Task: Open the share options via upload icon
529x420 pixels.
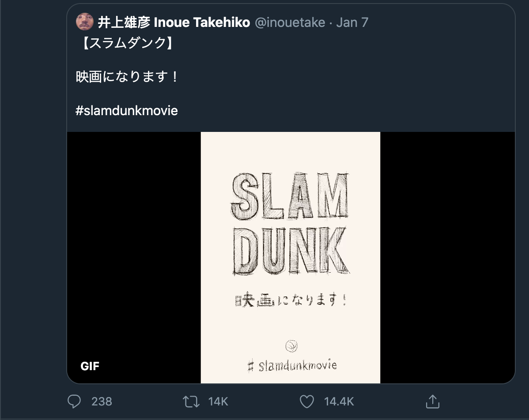Action: (x=433, y=401)
